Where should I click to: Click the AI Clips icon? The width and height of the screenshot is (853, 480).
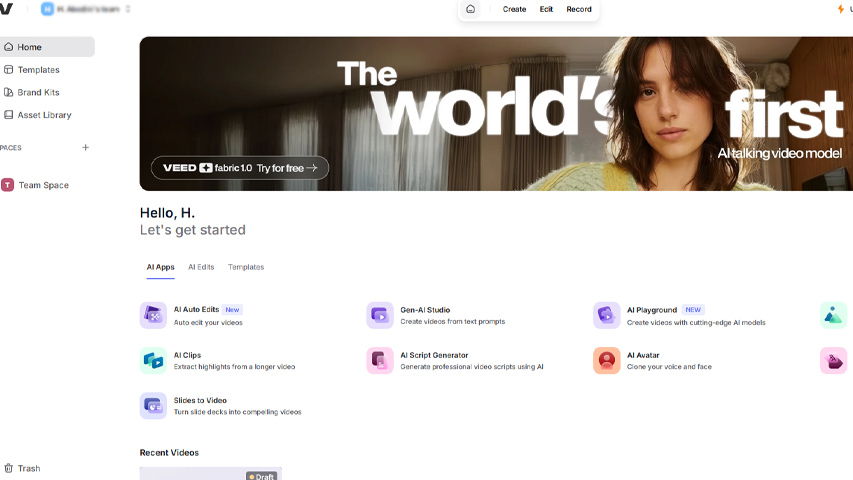coord(153,360)
